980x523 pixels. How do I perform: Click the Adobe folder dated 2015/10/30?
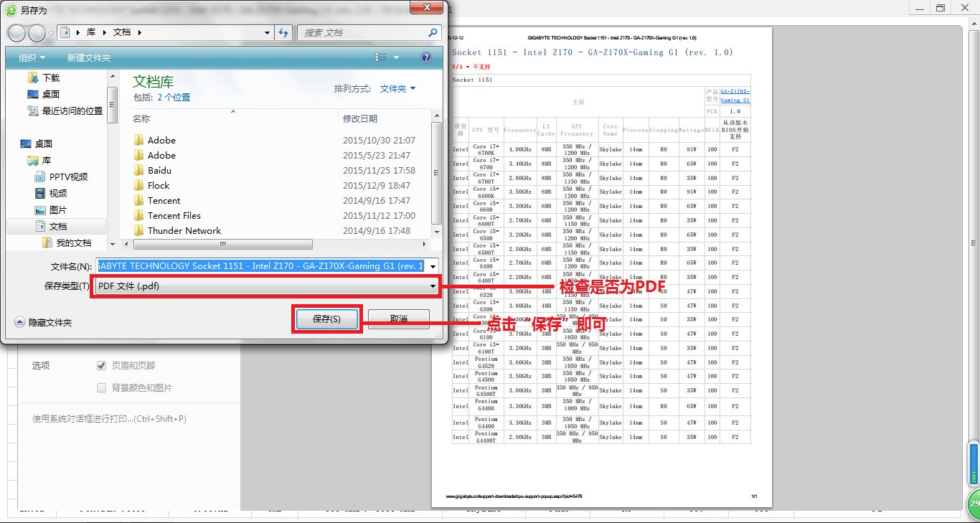click(x=161, y=140)
